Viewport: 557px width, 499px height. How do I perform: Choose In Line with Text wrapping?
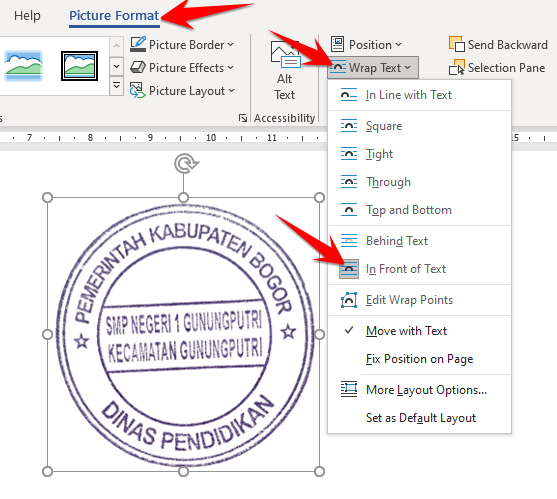[419, 95]
